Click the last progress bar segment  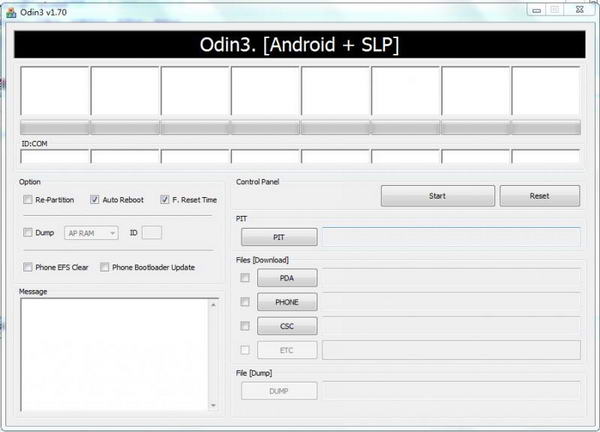click(546, 127)
